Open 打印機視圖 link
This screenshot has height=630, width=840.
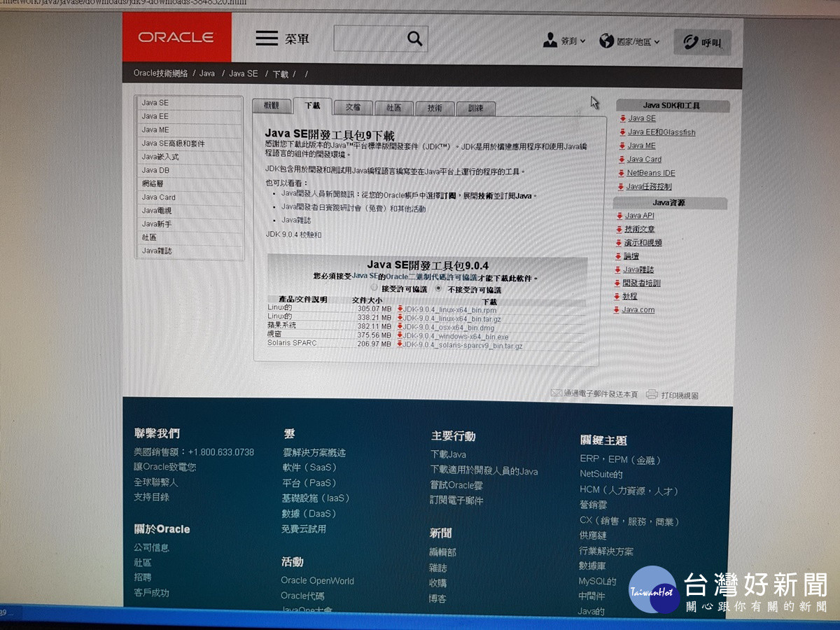click(x=680, y=395)
